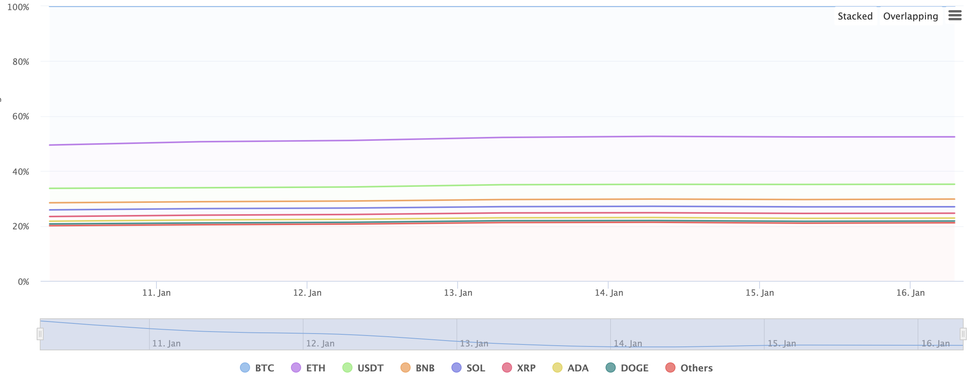Toggle the BTC series in the legend
The width and height of the screenshot is (980, 387).
point(257,368)
